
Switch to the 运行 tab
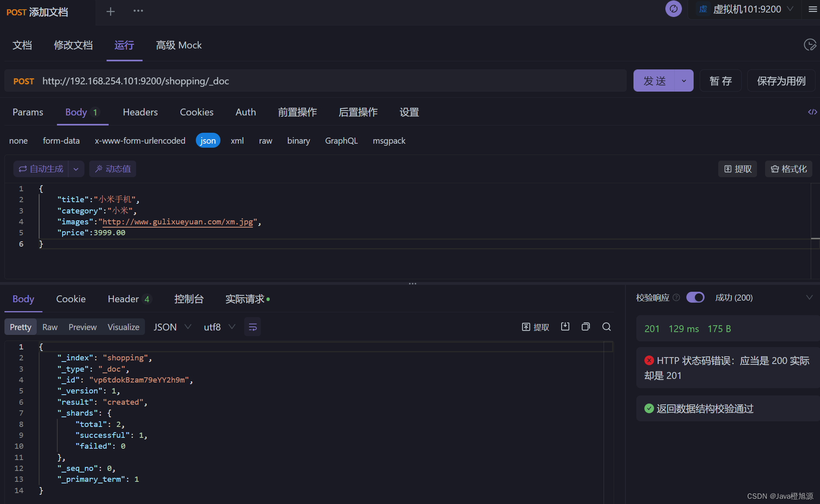[x=124, y=45]
